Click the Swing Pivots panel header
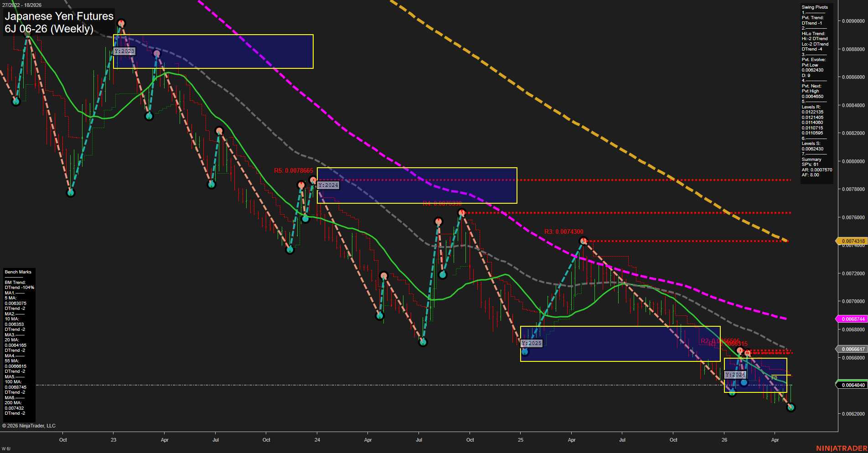The image size is (868, 453). tap(815, 7)
